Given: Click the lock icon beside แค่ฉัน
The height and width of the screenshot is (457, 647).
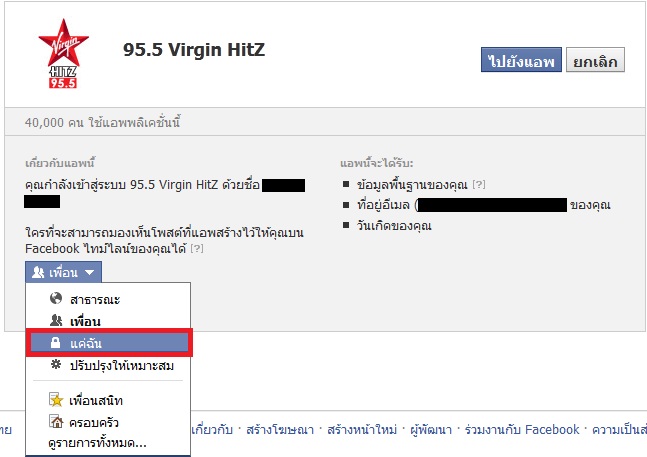Looking at the screenshot, I should tap(55, 342).
